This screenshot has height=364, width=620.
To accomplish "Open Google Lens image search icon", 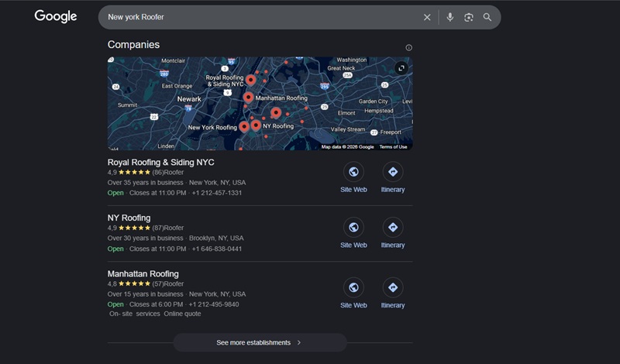I will (469, 17).
